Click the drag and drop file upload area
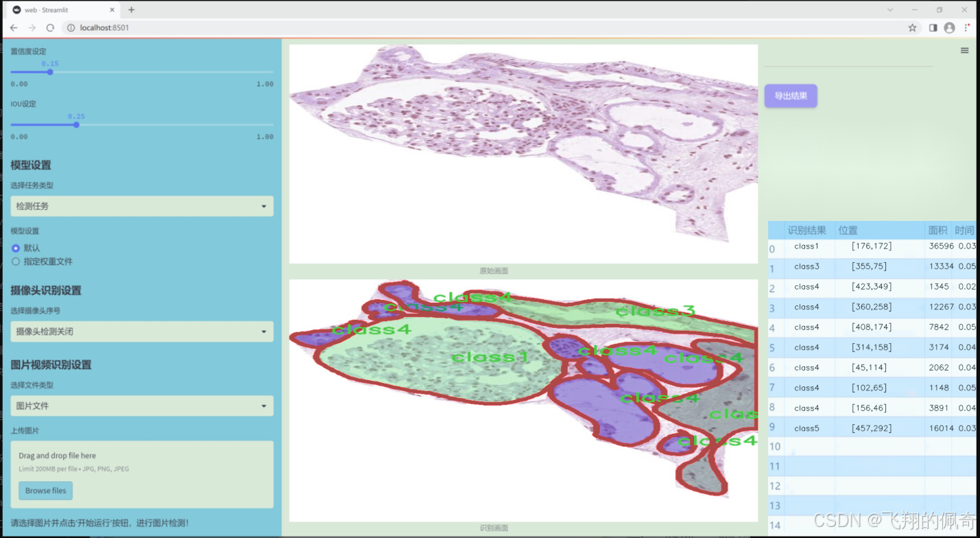980x538 pixels. click(142, 475)
